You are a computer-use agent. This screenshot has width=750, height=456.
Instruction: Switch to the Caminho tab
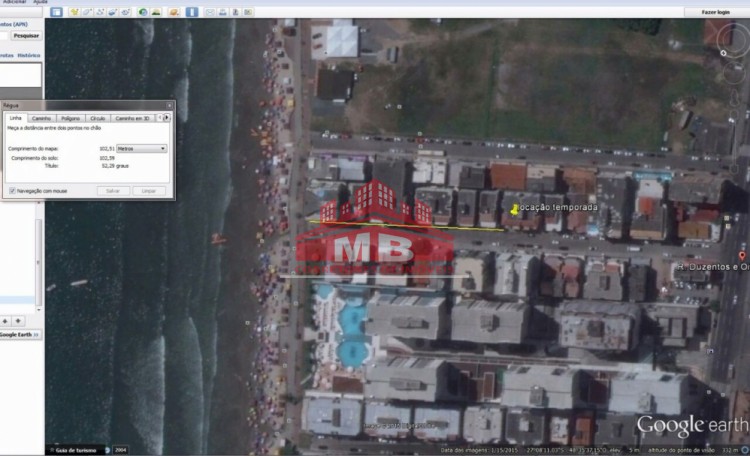click(42, 118)
